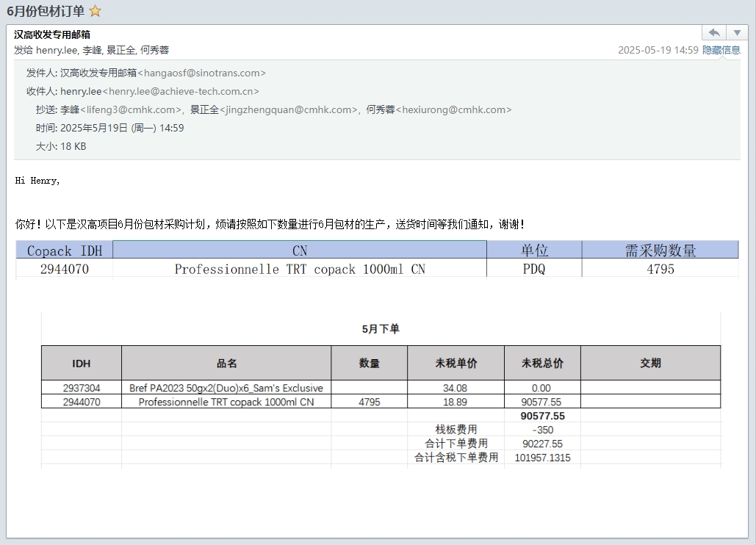Click Professionnelle TRT copack in top table
The width and height of the screenshot is (756, 545).
tap(300, 269)
